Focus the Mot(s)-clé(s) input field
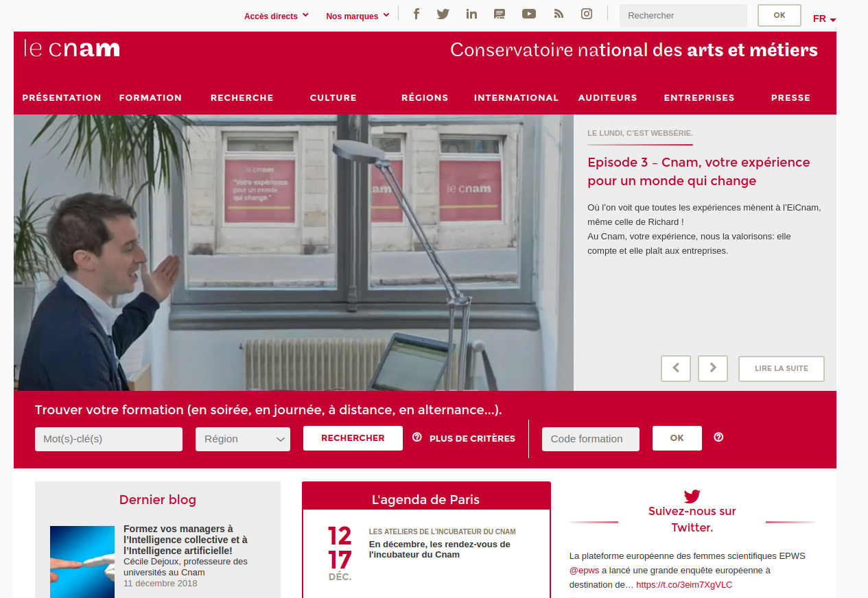The height and width of the screenshot is (598, 868). pyautogui.click(x=108, y=439)
